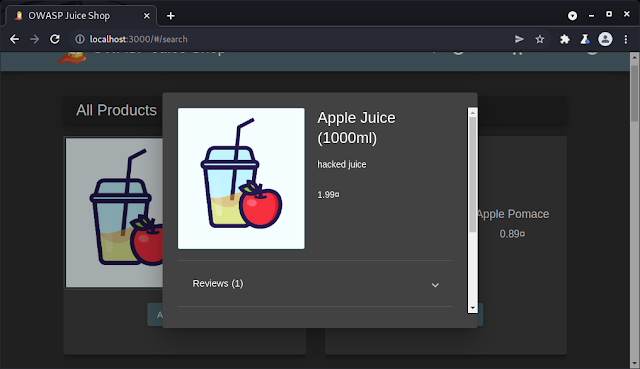Close the OWASP Juice Shop tab

click(147, 16)
